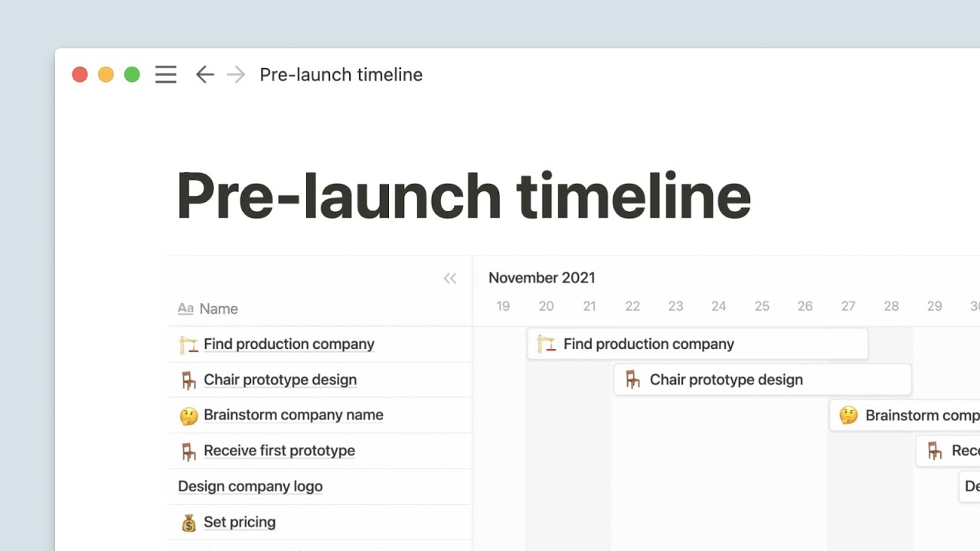Click the large Pre-launch timeline page heading
This screenshot has height=551, width=980.
463,196
